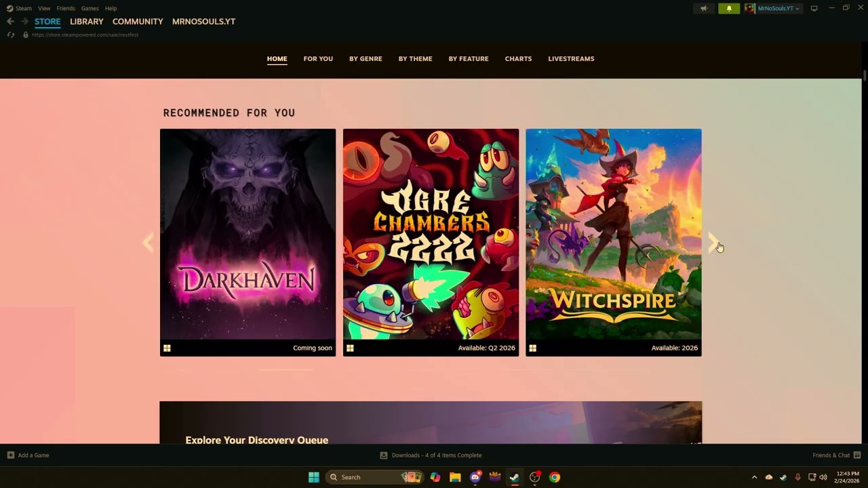Click the Windows taskbar Search box
This screenshot has height=488, width=868.
click(x=374, y=477)
